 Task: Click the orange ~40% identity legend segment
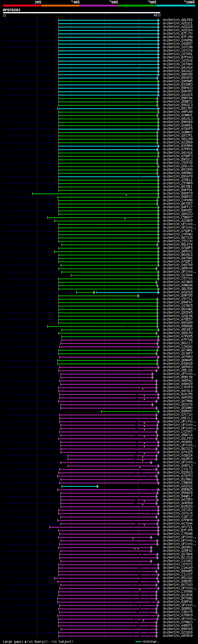(61, 6)
